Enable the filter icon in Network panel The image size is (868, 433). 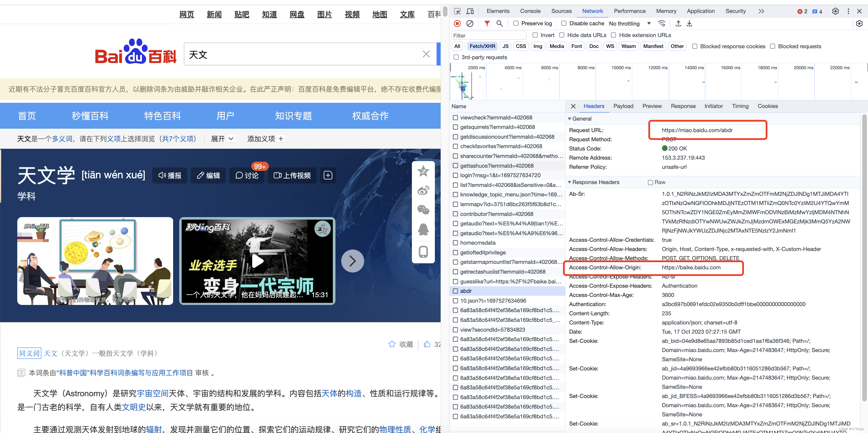pos(487,23)
